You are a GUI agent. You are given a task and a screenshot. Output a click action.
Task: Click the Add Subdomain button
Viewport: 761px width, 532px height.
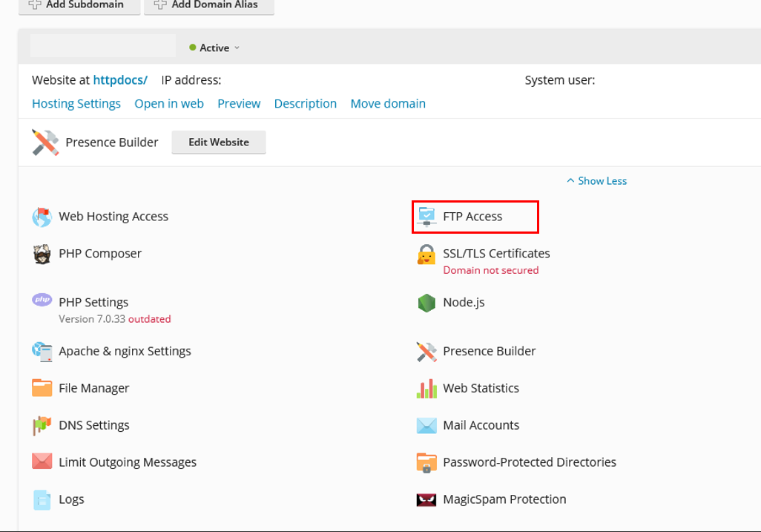click(x=79, y=6)
